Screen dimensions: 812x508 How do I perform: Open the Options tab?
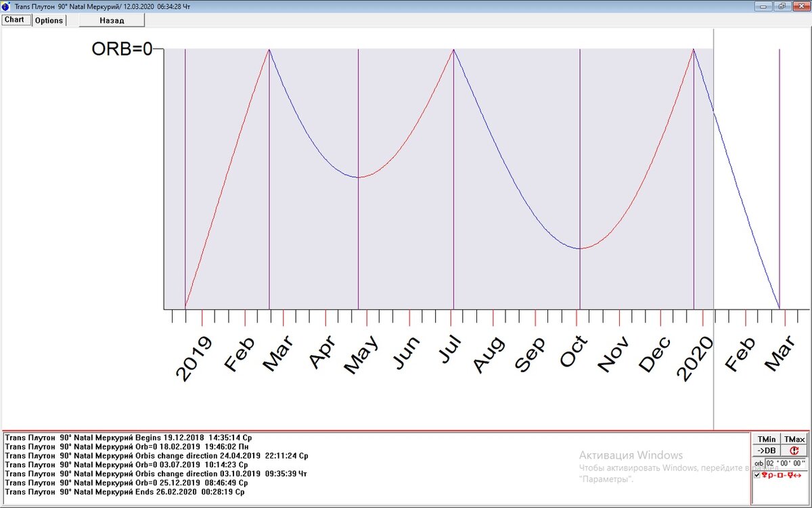(x=49, y=20)
